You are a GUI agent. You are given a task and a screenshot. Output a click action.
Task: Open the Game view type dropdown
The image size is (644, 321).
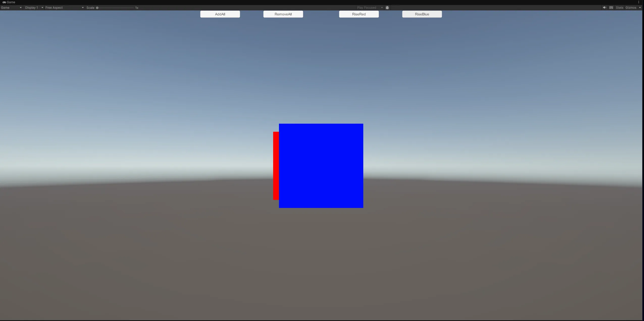click(x=11, y=8)
